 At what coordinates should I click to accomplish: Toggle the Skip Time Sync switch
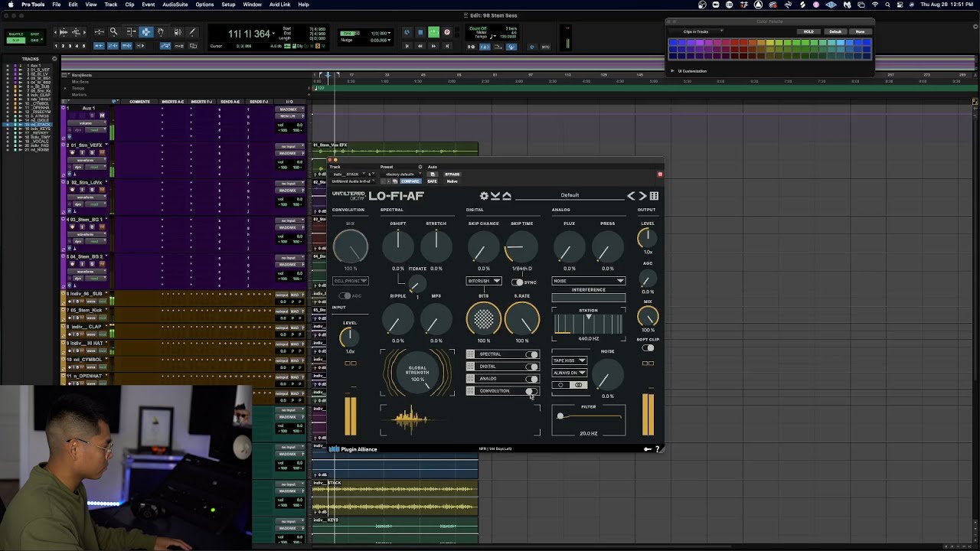click(x=518, y=282)
